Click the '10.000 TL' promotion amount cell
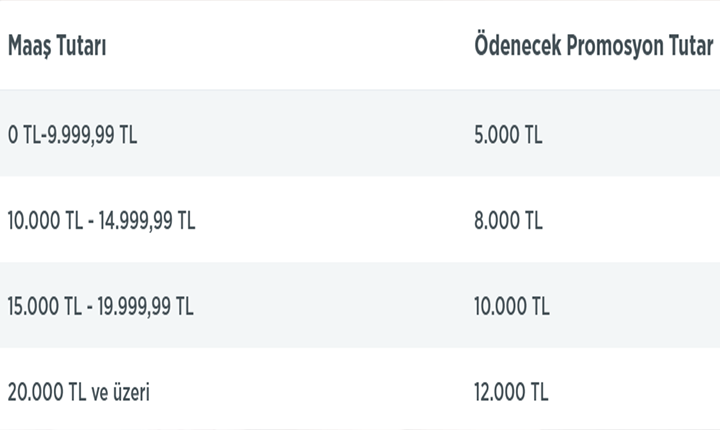Screen dimensions: 720x430 click(x=513, y=306)
